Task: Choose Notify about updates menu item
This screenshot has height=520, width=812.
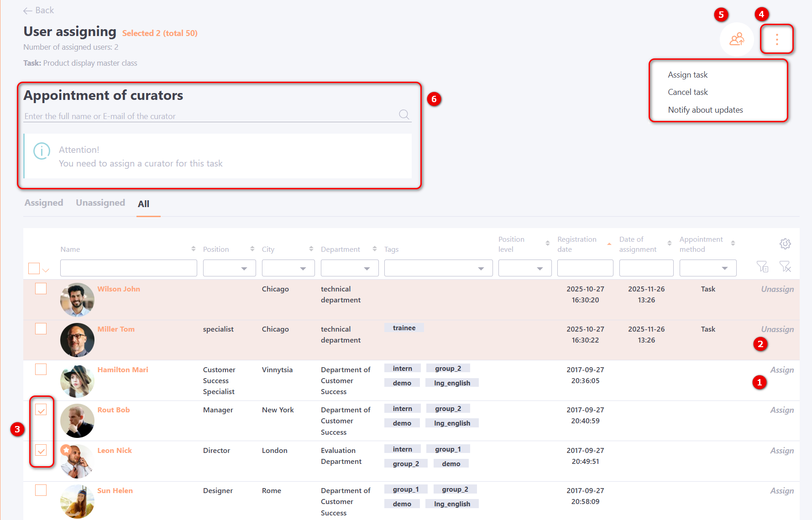Action: coord(705,110)
